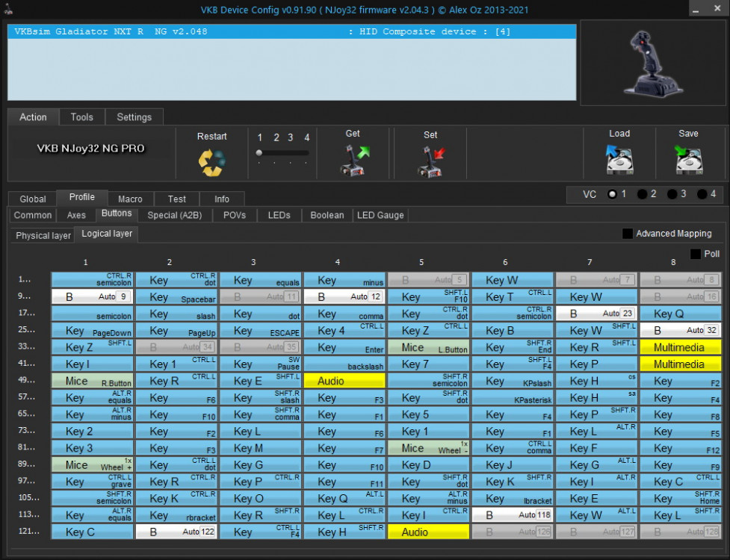
Task: Click the Restart recycle icon
Action: (211, 162)
